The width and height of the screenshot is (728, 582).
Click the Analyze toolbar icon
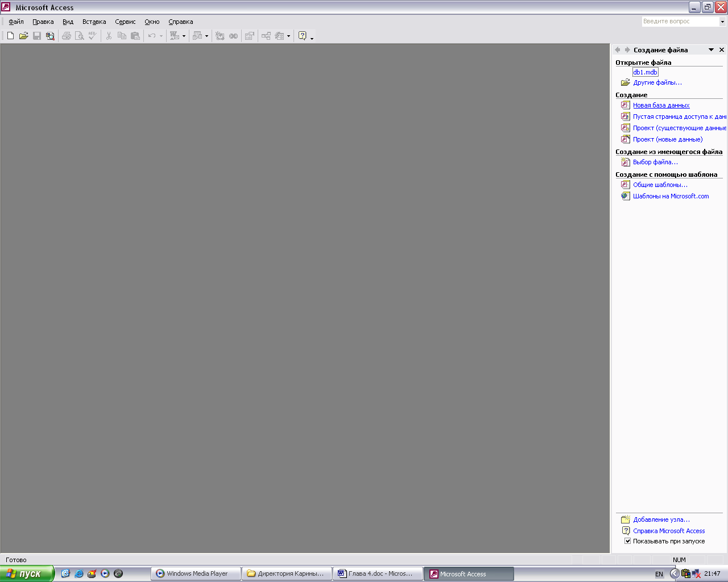click(197, 36)
